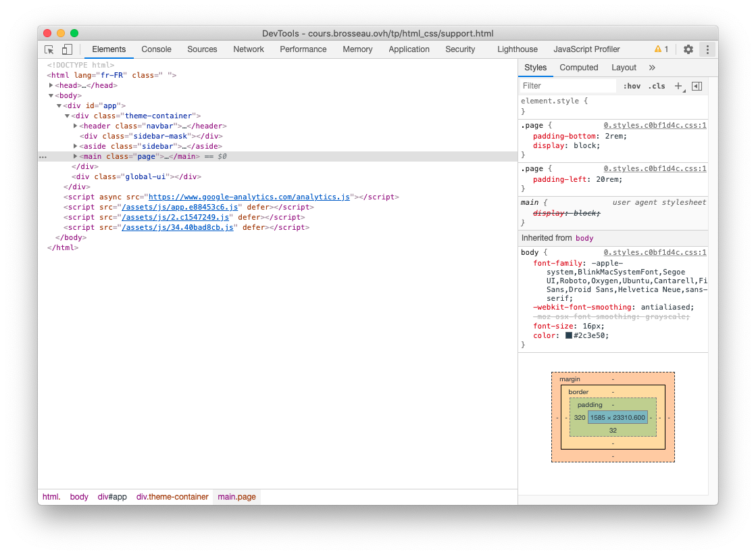Toggle the .cls class editor

coord(656,86)
